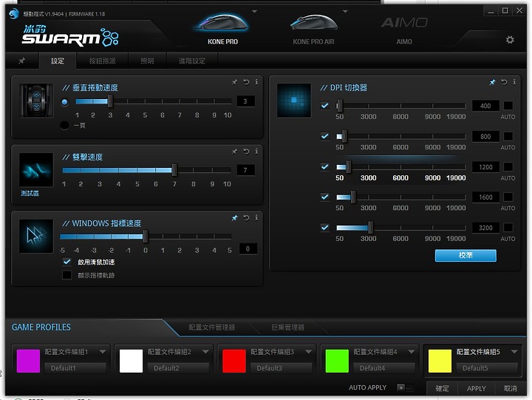Image resolution: width=532 pixels, height=400 pixels.
Task: Reset the double-click speed panel
Action: 246,151
